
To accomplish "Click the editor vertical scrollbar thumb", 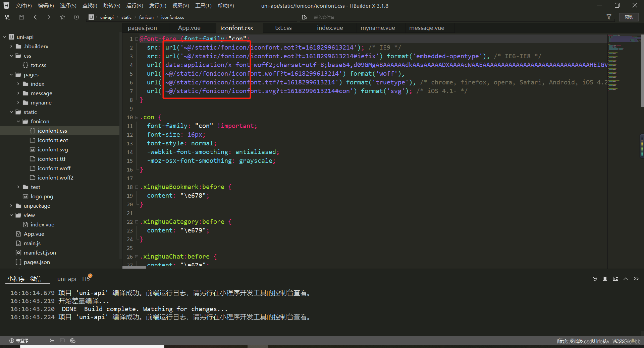I will coord(642,71).
